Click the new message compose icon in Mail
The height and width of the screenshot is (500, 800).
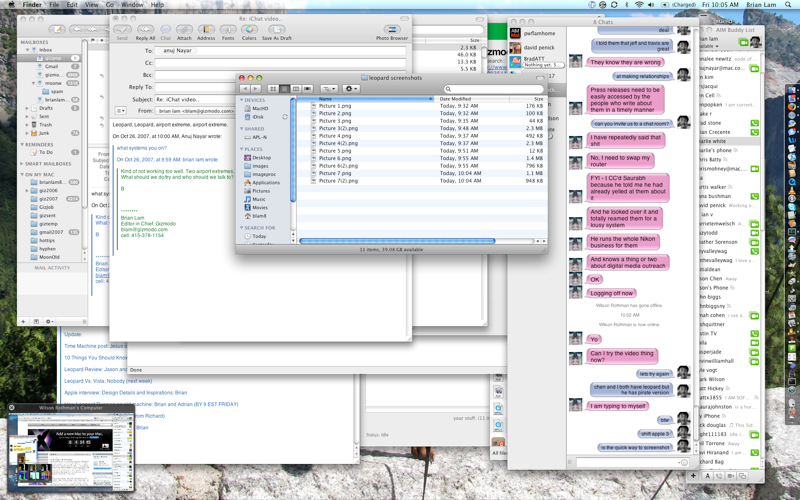point(58,30)
